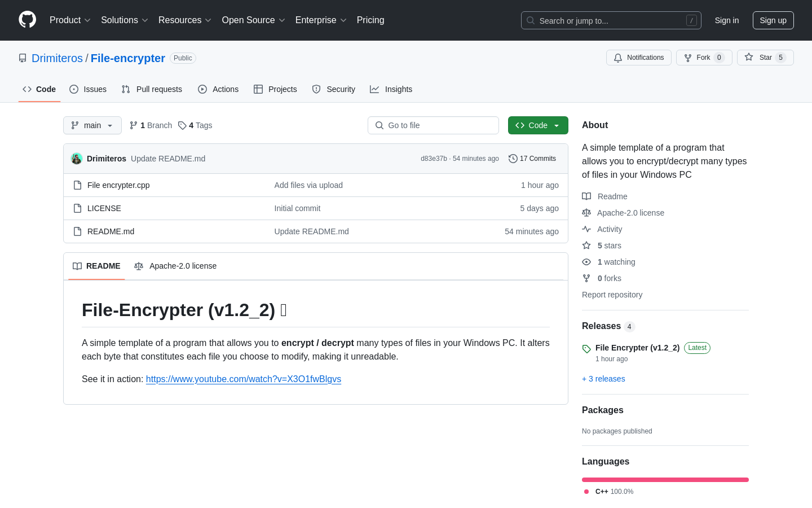Open the main branch selector dropdown

92,125
